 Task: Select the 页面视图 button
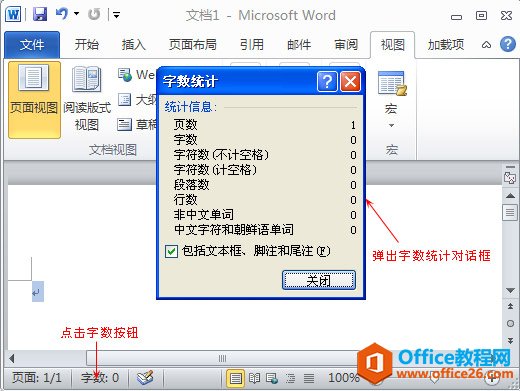[x=34, y=100]
